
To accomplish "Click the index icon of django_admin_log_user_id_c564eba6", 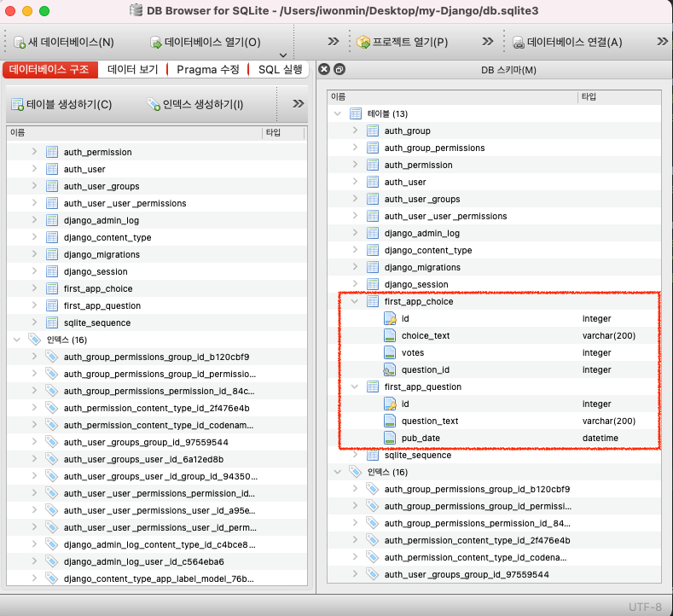I will tap(51, 561).
